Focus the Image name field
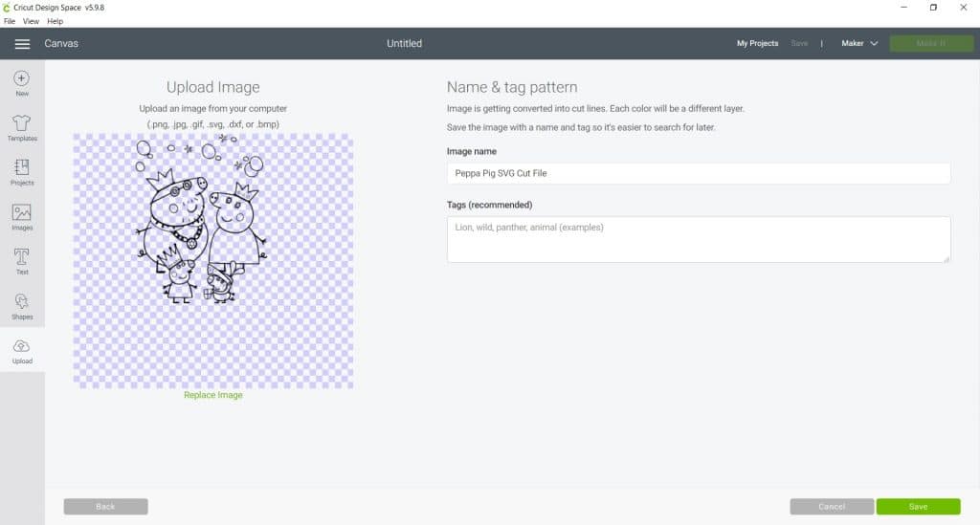Viewport: 980px width, 525px height. 699,173
